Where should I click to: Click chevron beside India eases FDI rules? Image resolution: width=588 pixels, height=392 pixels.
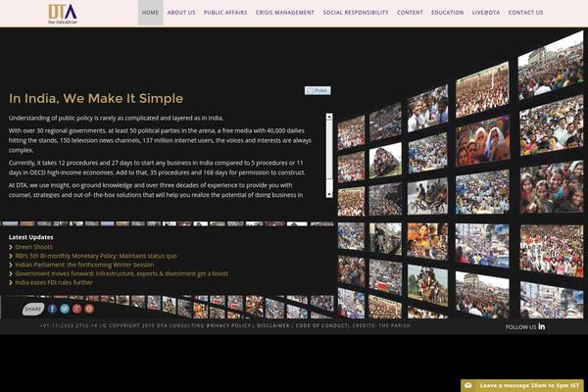click(11, 282)
